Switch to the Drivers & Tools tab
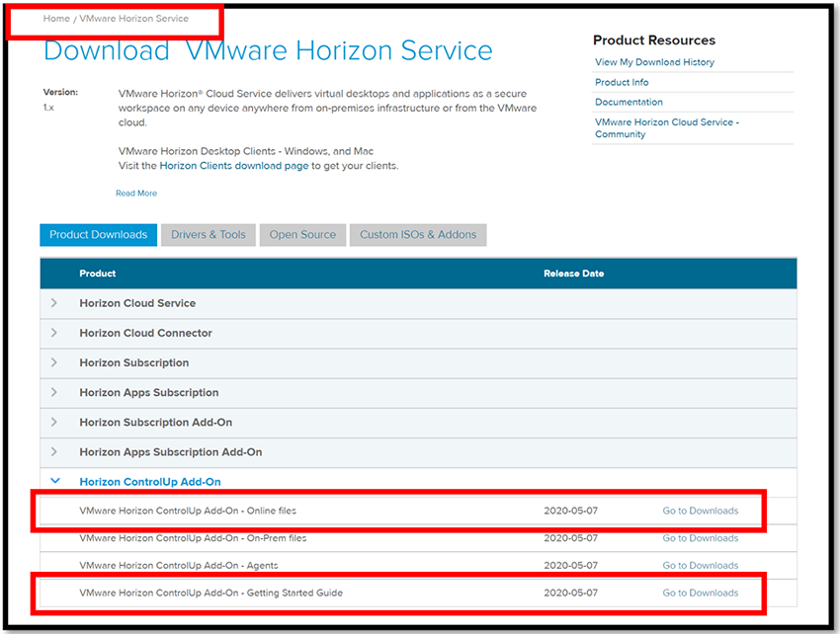840x634 pixels. point(209,235)
